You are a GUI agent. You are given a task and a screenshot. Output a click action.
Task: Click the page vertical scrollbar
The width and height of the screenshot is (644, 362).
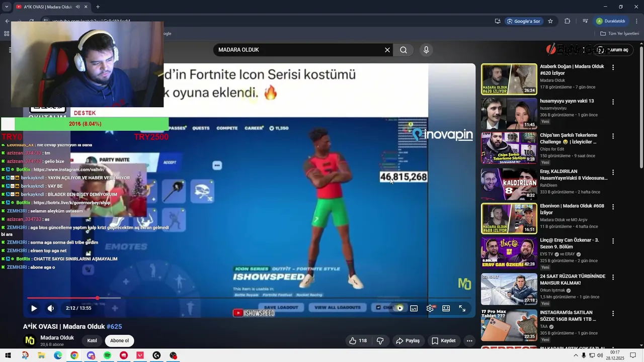(641, 107)
